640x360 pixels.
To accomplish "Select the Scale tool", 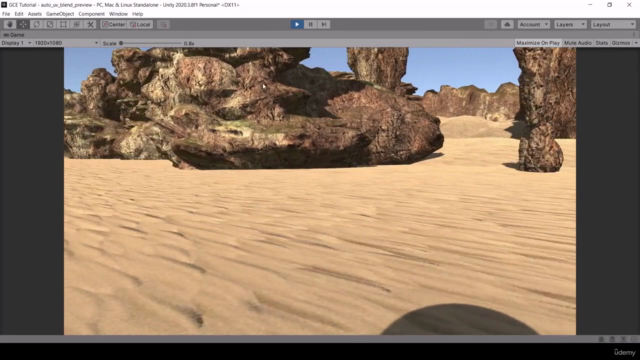I will [50, 24].
